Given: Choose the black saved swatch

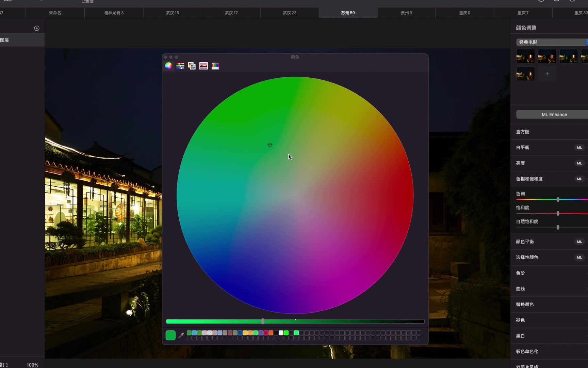Looking at the screenshot, I should (276, 333).
